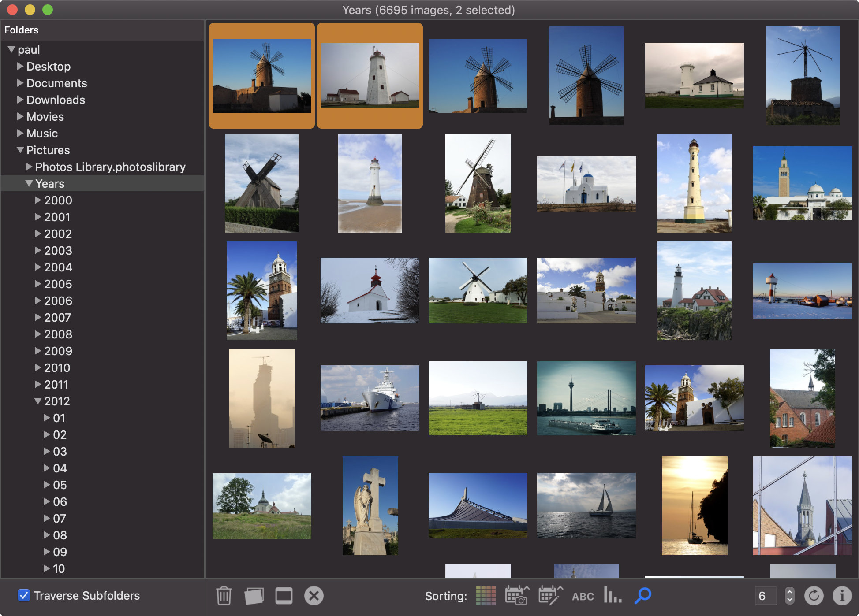
Task: Select month folder 06 under 2012
Action: pyautogui.click(x=102, y=501)
